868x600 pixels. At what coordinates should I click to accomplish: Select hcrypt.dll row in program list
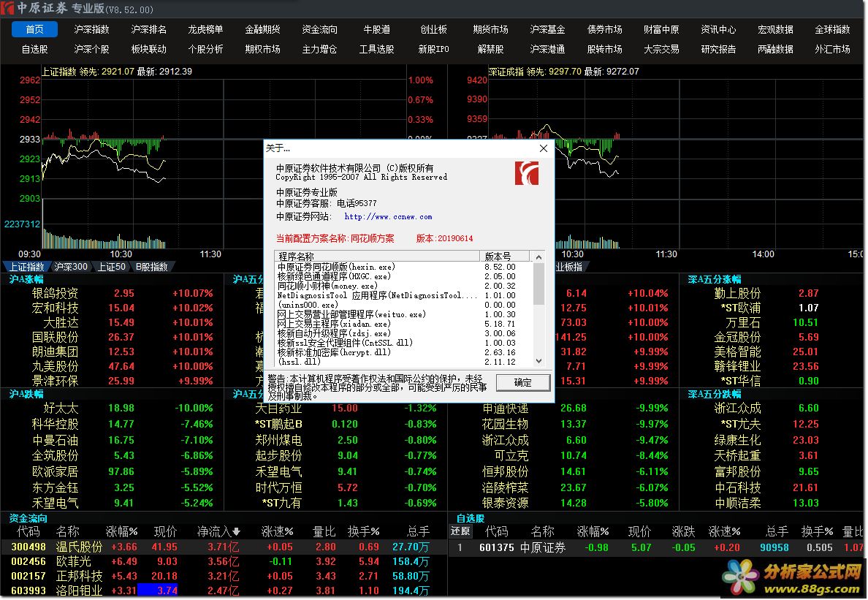click(x=403, y=352)
